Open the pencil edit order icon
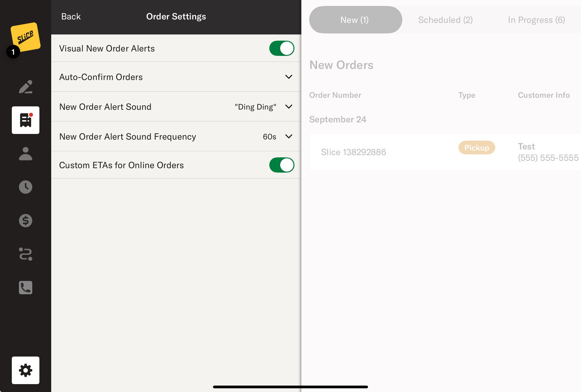This screenshot has width=581, height=392. tap(26, 87)
